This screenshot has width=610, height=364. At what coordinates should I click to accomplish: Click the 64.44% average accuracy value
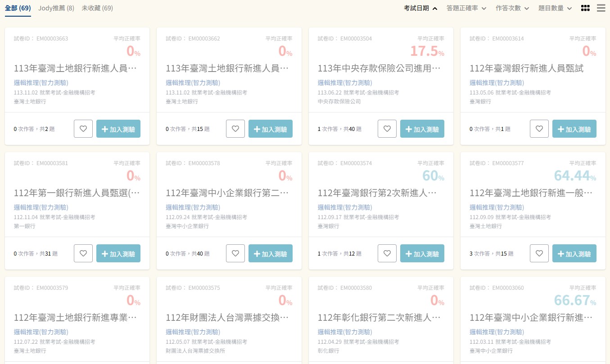pos(575,176)
